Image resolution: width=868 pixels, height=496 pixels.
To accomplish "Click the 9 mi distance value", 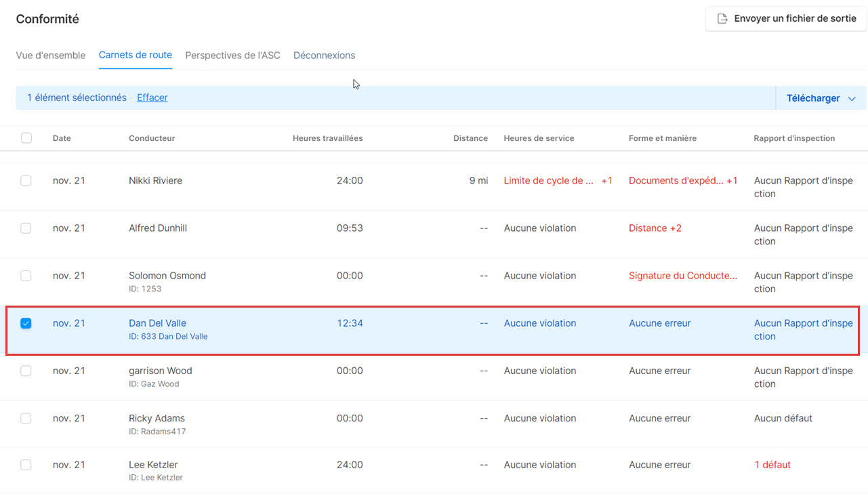I will (478, 181).
